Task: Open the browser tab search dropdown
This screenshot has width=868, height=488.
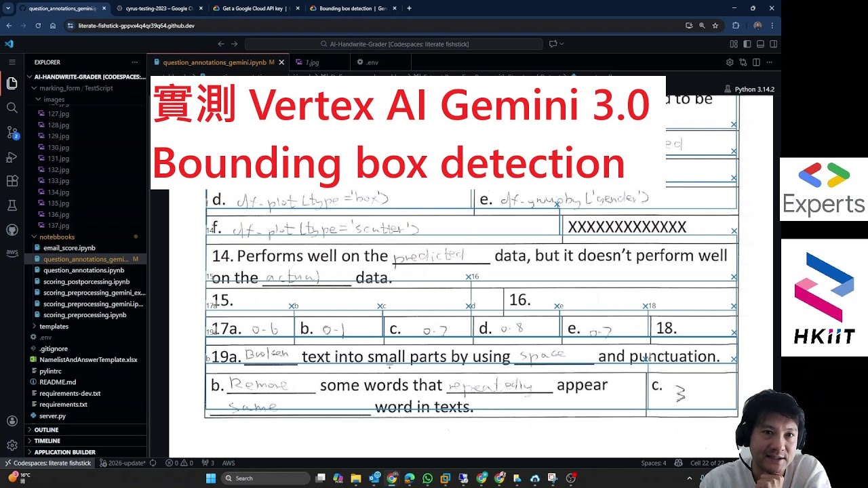Action: pos(7,8)
